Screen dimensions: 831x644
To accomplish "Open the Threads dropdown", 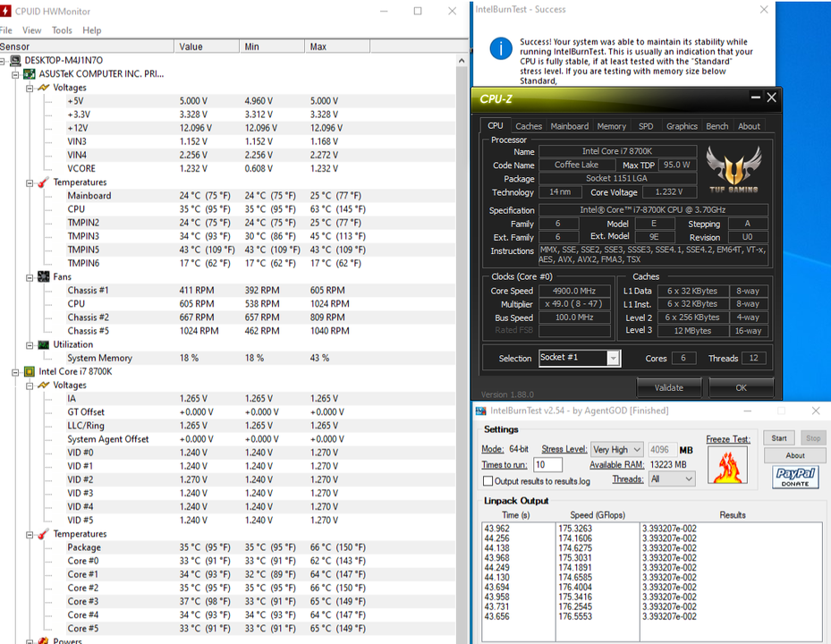I will [x=672, y=479].
